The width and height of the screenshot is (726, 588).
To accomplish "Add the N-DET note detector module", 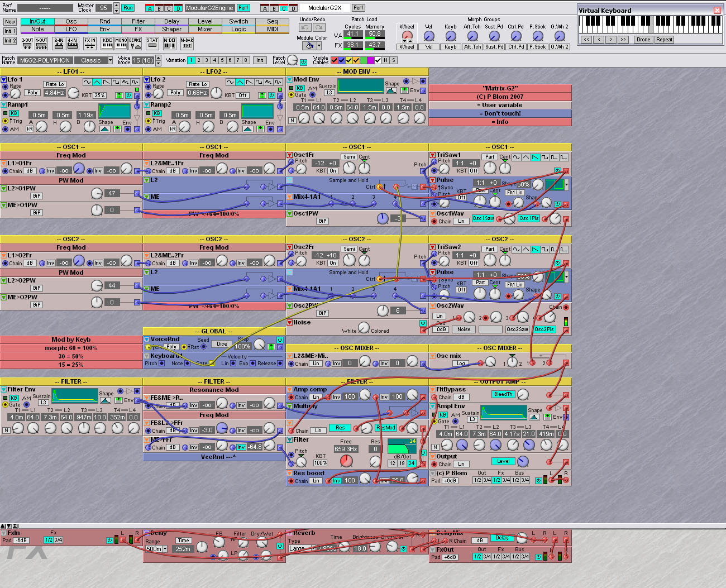I will [170, 43].
